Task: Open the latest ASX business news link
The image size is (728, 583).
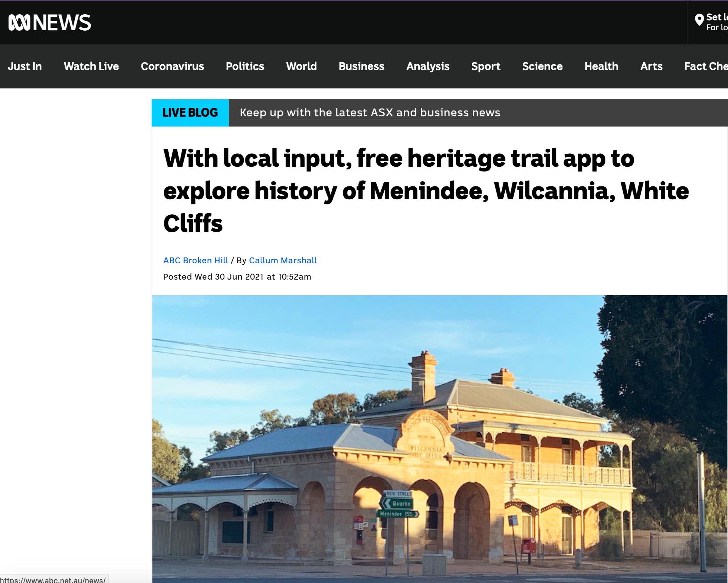Action: [370, 113]
